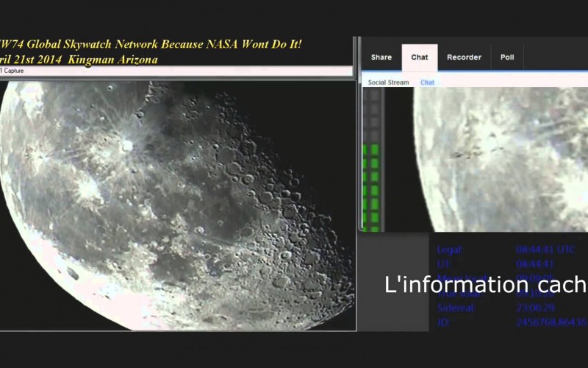Click the 'L'information' subtitle caption
The height and width of the screenshot is (368, 588).
[x=486, y=285]
